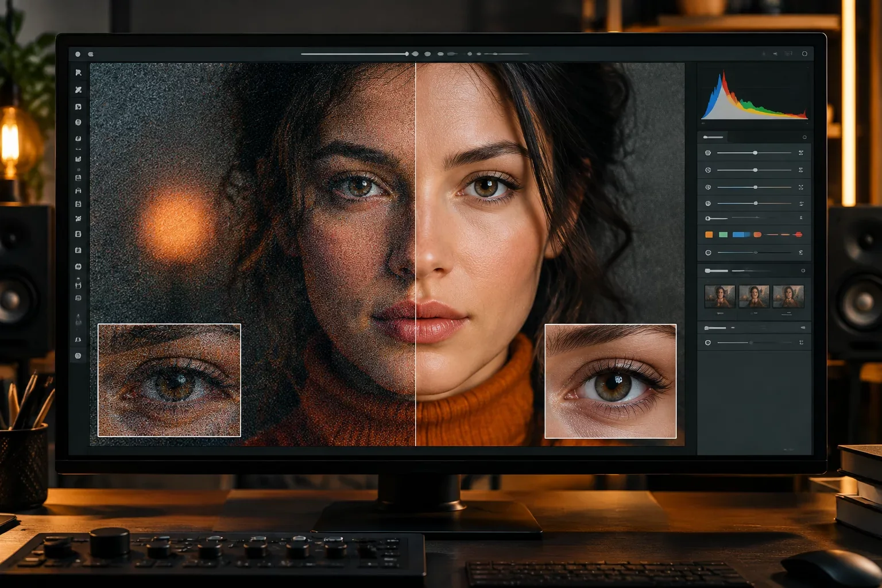Click the reset icon right of the first adjustment slider
882x588 pixels.
tap(800, 153)
